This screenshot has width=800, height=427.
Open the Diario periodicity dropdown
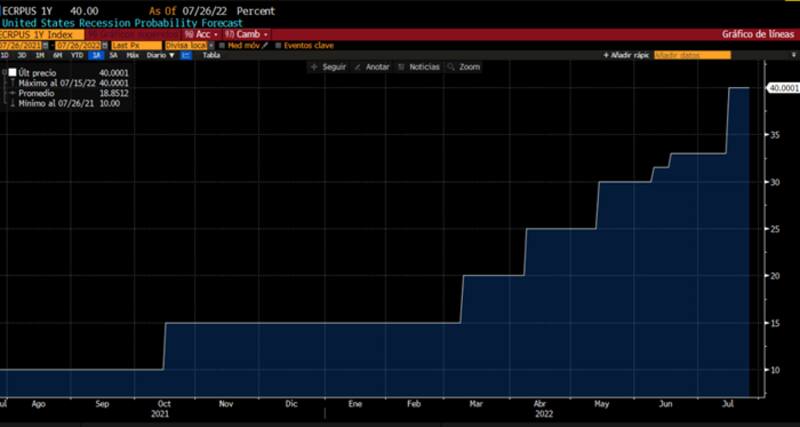[159, 55]
